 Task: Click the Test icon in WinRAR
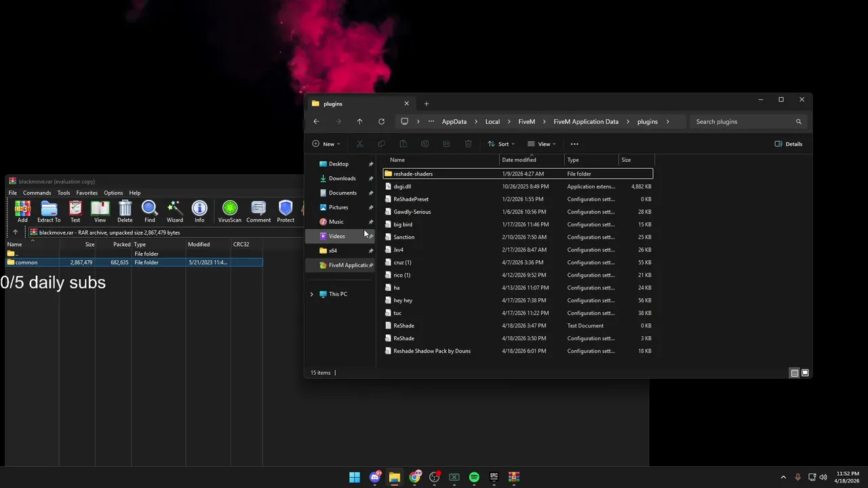tap(75, 211)
